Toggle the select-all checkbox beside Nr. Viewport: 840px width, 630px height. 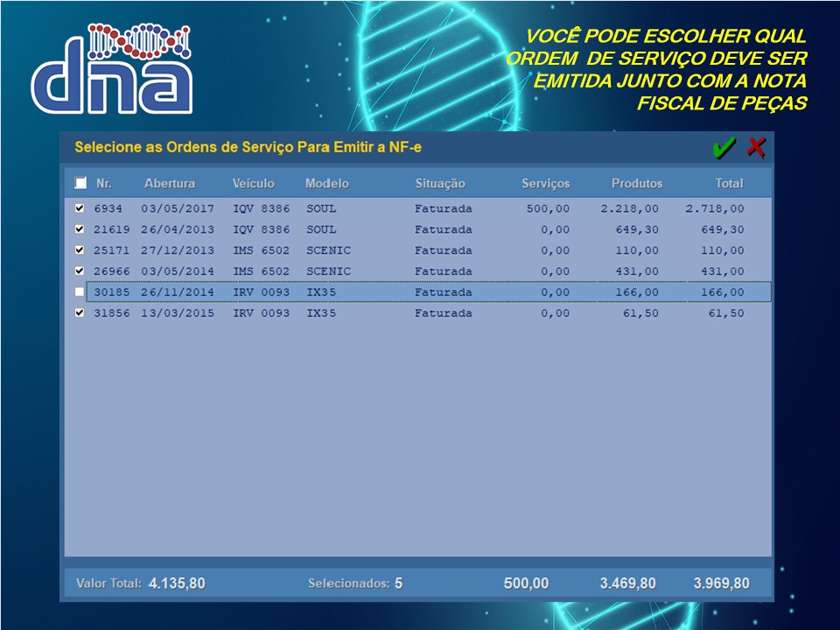click(x=80, y=183)
